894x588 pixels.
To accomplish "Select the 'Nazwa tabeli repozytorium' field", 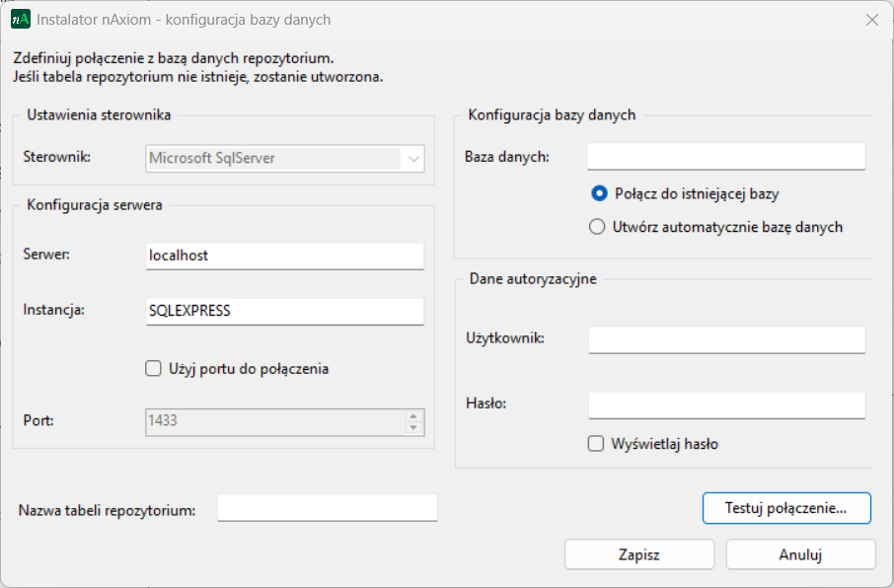I will pos(327,508).
